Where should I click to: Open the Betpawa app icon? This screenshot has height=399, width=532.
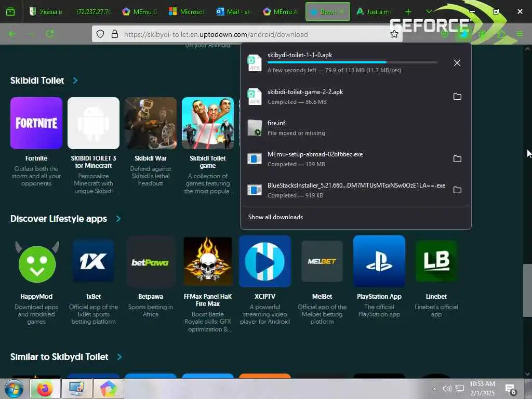[150, 262]
